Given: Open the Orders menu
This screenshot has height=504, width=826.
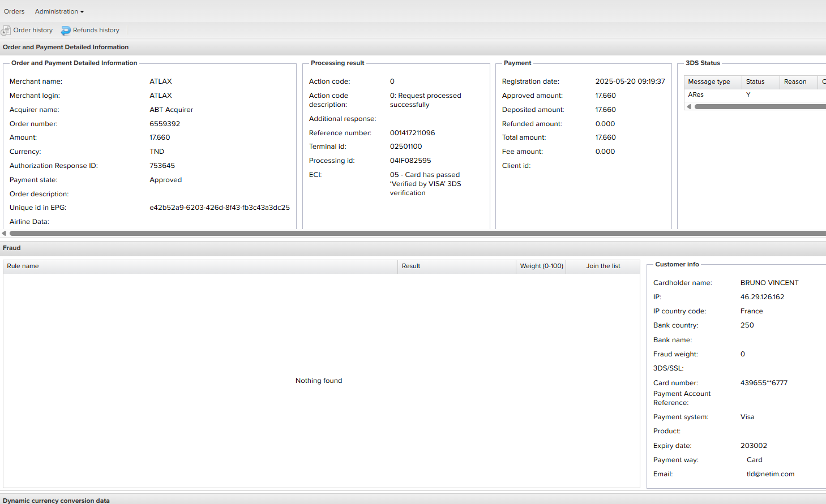Looking at the screenshot, I should (x=14, y=11).
